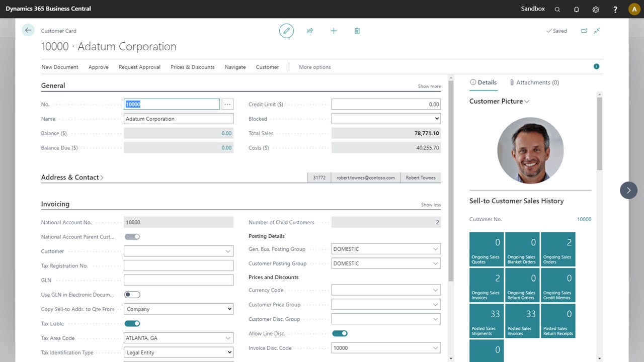This screenshot has width=644, height=362.
Task: Click the back arrow button
Action: (28, 30)
